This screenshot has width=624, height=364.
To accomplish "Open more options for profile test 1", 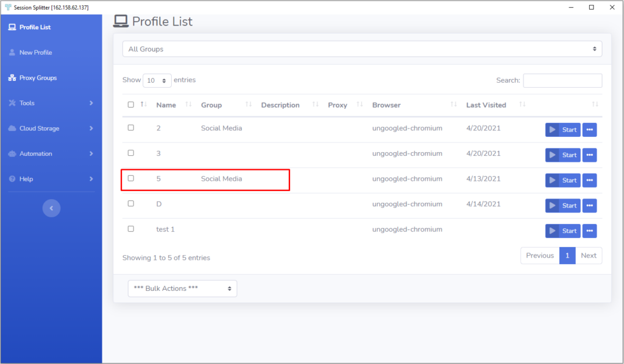I will [x=590, y=231].
